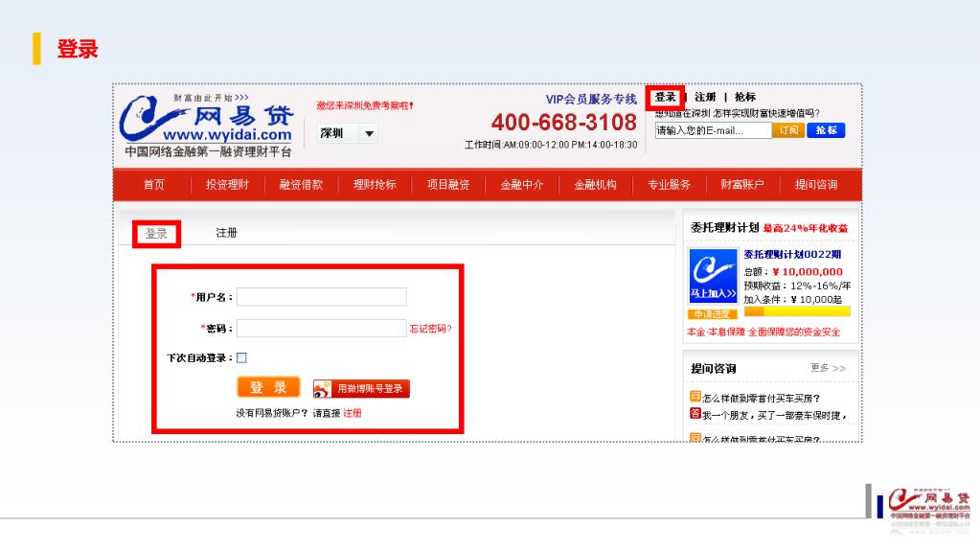Viewport: 980px width, 551px height.
Task: Open 金融机构 in the navigation bar
Action: point(595,185)
